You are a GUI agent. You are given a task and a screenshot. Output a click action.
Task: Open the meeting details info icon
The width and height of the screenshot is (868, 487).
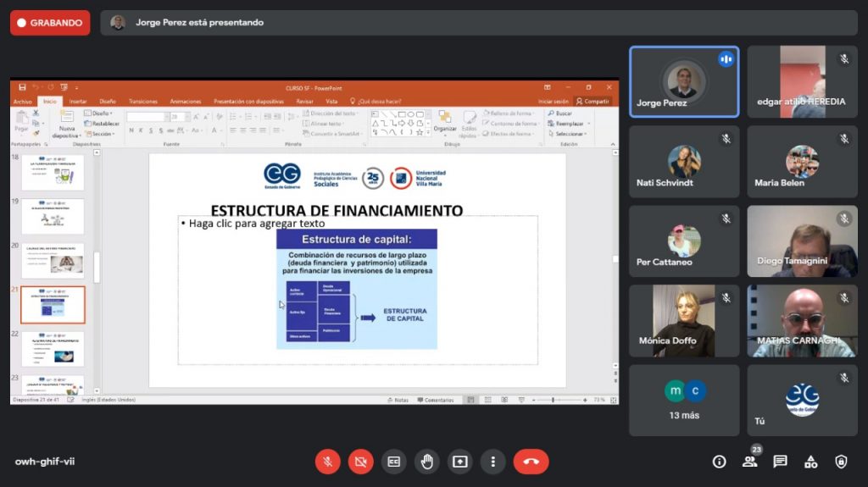720,462
